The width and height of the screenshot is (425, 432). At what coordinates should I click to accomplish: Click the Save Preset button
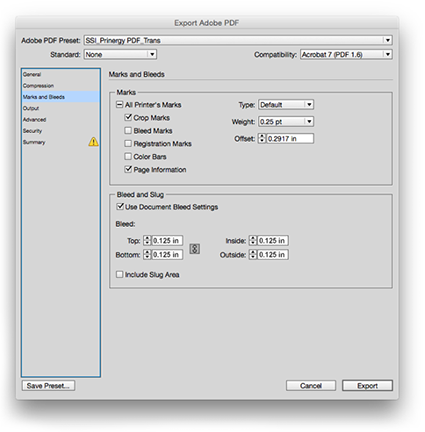[x=48, y=386]
